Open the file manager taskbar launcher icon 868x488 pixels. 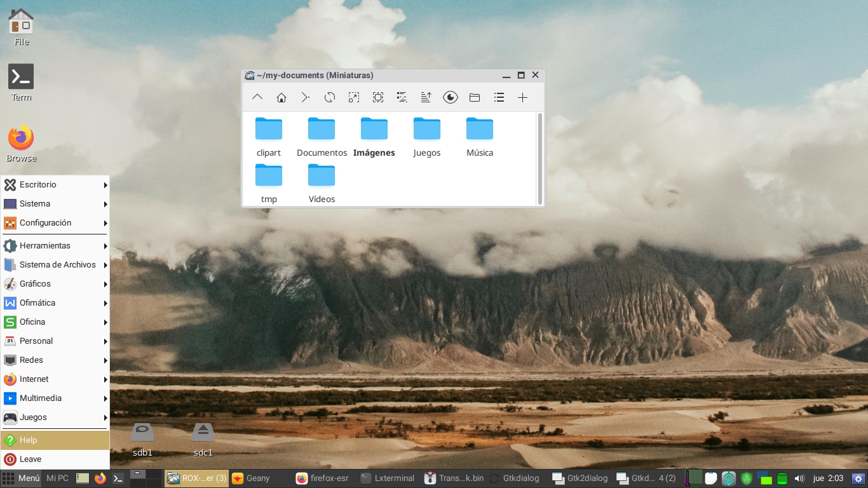tap(83, 478)
